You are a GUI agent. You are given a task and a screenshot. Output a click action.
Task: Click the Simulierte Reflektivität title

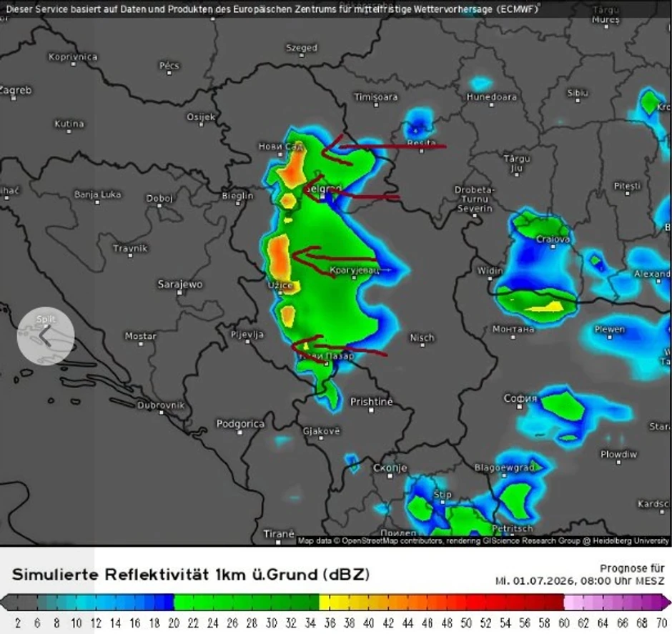pos(191,575)
